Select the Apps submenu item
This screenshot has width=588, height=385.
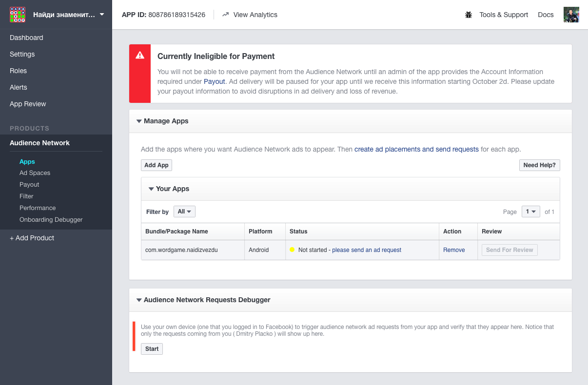pyautogui.click(x=27, y=161)
